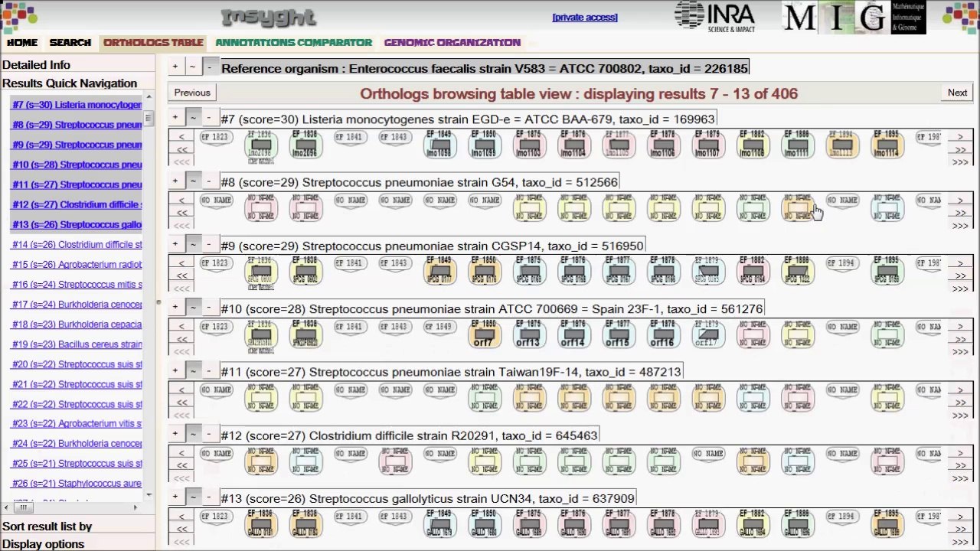
Task: Go to Previous results page
Action: click(x=192, y=93)
